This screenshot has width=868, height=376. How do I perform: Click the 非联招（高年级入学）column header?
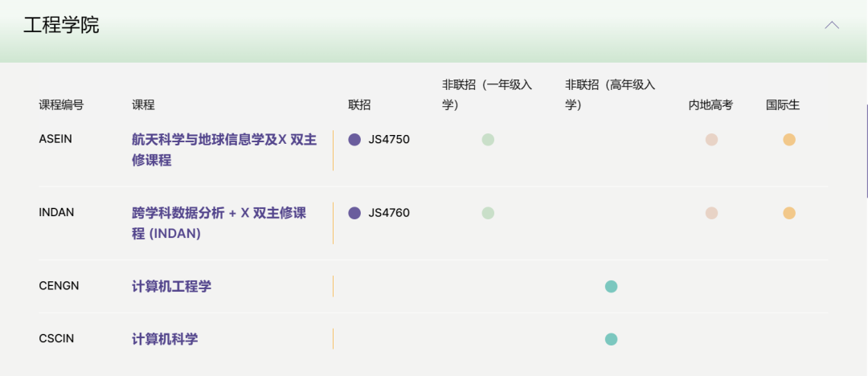click(611, 95)
